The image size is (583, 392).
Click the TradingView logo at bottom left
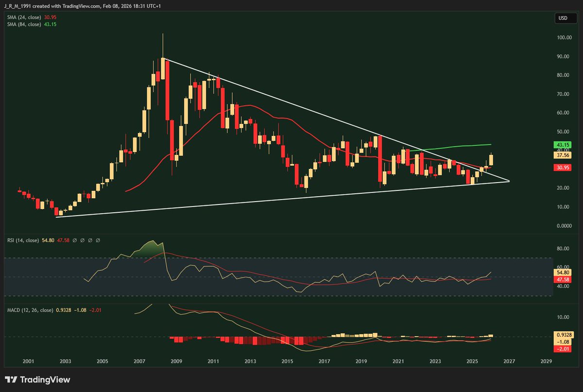[37, 380]
